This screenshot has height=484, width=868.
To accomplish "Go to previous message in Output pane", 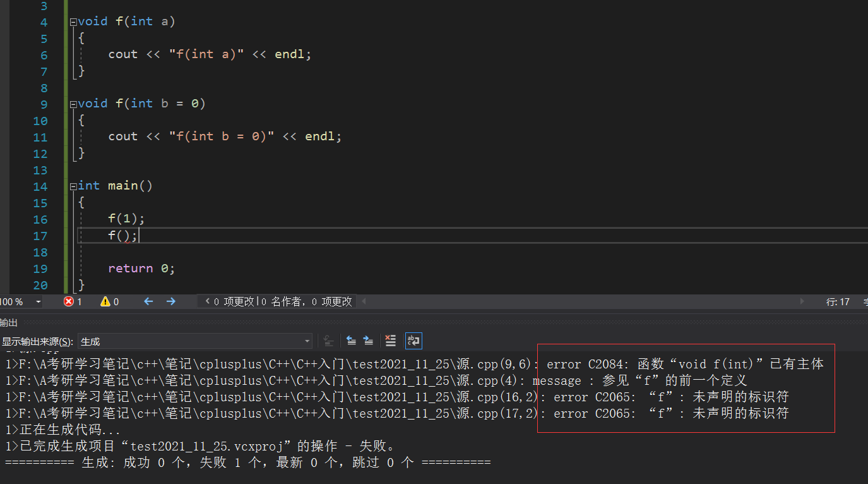I will pyautogui.click(x=352, y=341).
